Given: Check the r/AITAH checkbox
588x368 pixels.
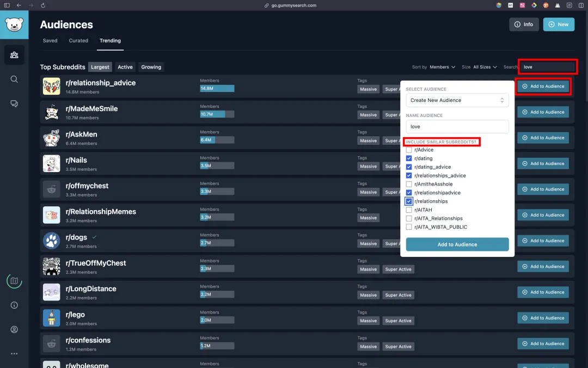Looking at the screenshot, I should coord(409,210).
